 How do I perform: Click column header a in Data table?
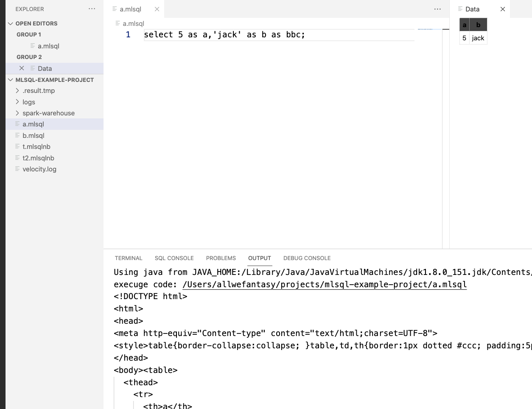465,25
